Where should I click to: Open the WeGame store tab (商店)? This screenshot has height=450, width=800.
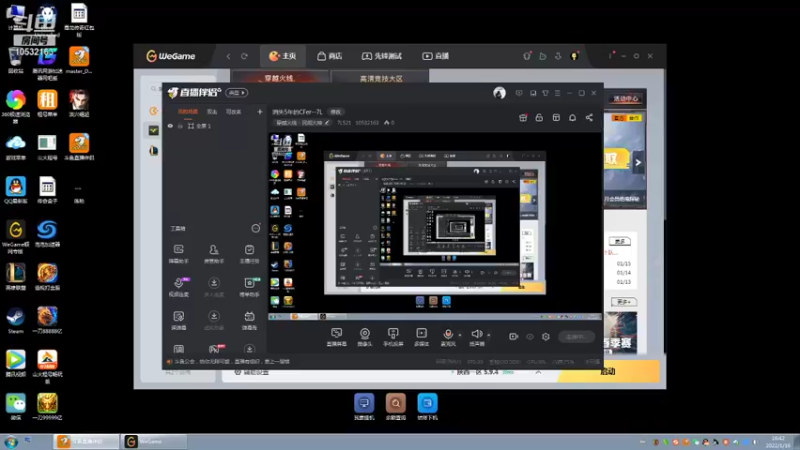pyautogui.click(x=330, y=56)
